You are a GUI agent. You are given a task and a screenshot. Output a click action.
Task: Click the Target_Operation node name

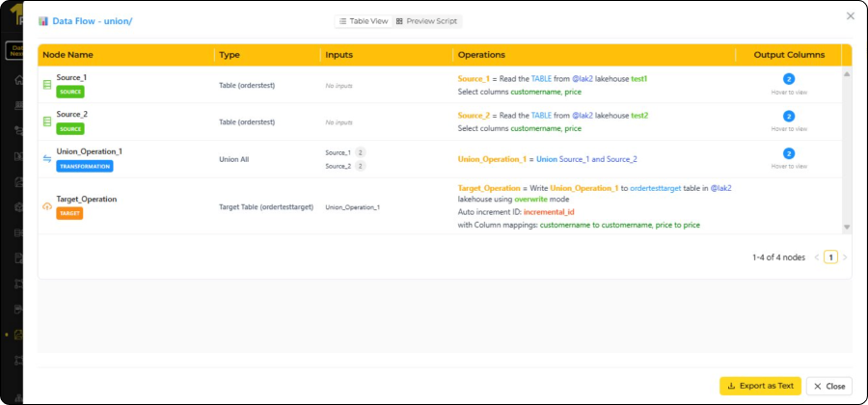click(87, 199)
